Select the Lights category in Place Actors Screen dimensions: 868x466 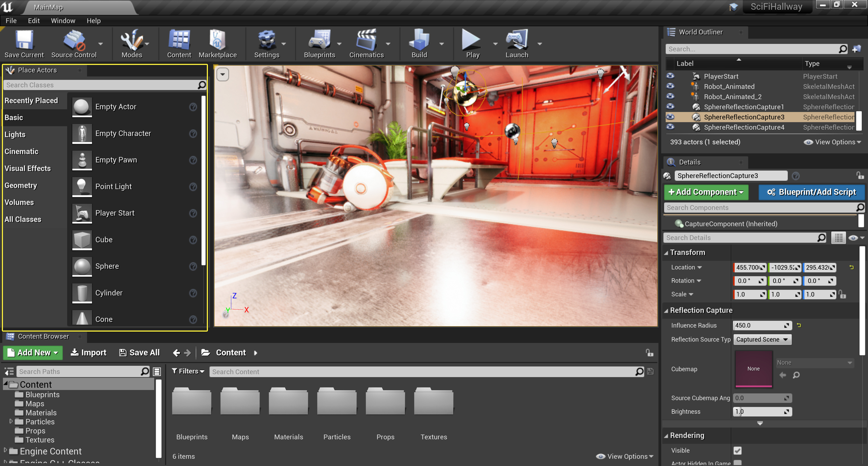15,135
